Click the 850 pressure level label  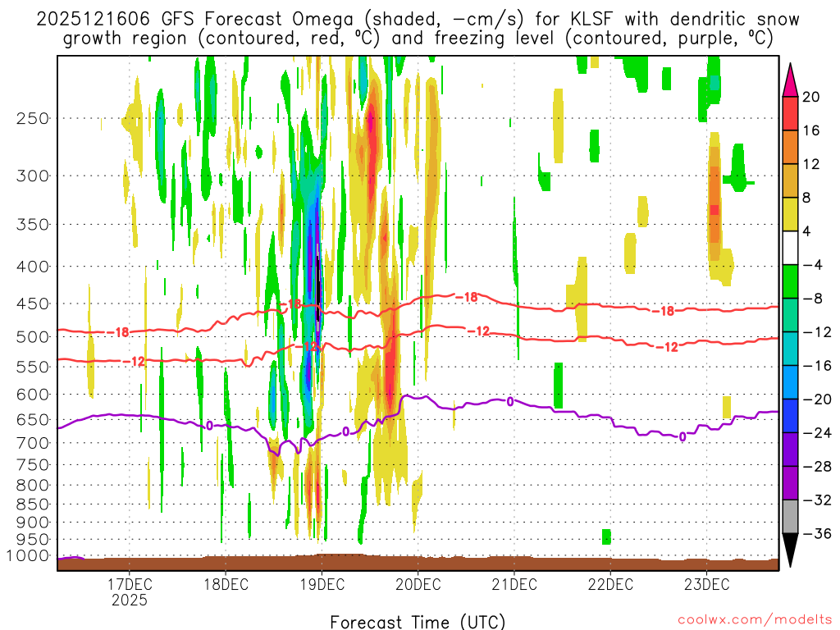[x=33, y=504]
